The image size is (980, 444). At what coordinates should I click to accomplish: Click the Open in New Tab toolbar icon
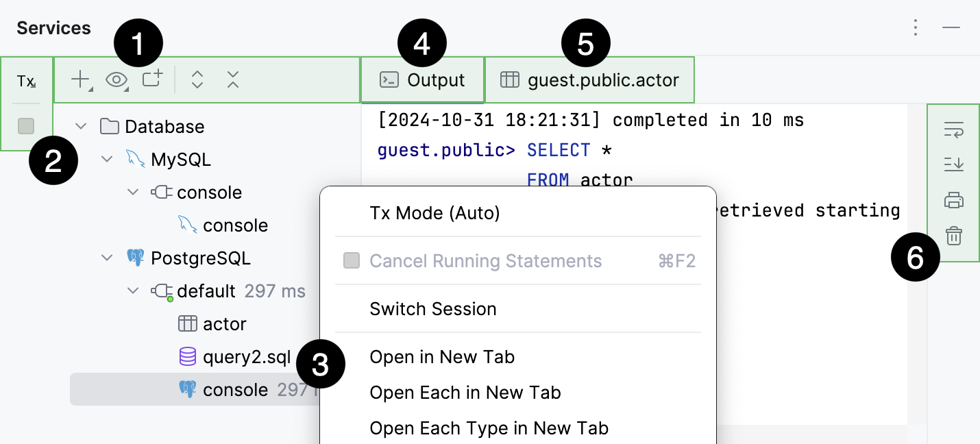pyautogui.click(x=152, y=79)
